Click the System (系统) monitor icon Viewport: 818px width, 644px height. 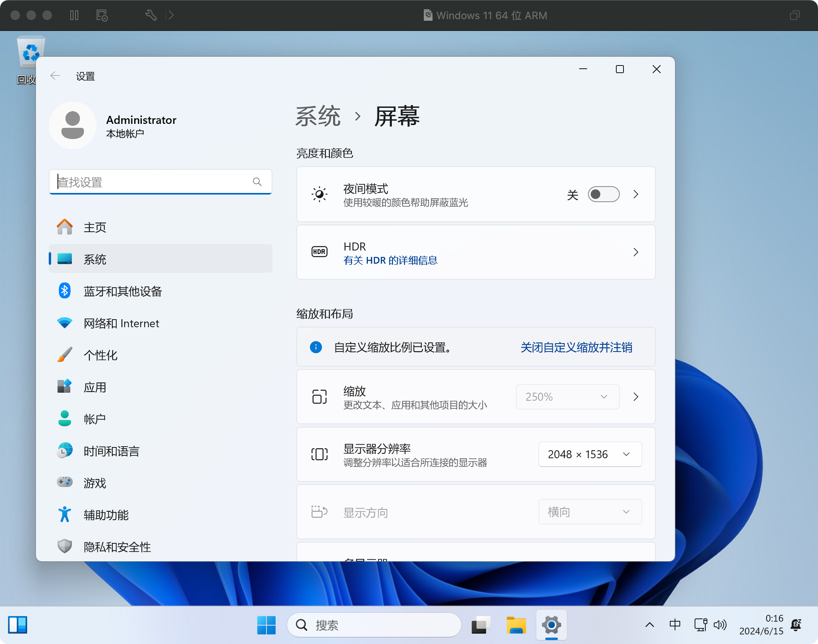tap(65, 259)
